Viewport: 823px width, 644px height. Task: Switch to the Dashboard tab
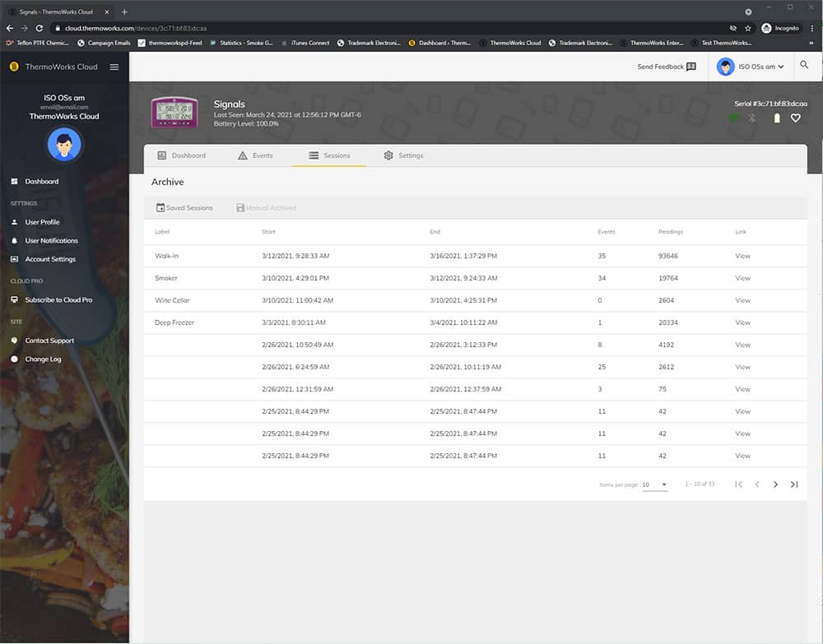pos(181,155)
